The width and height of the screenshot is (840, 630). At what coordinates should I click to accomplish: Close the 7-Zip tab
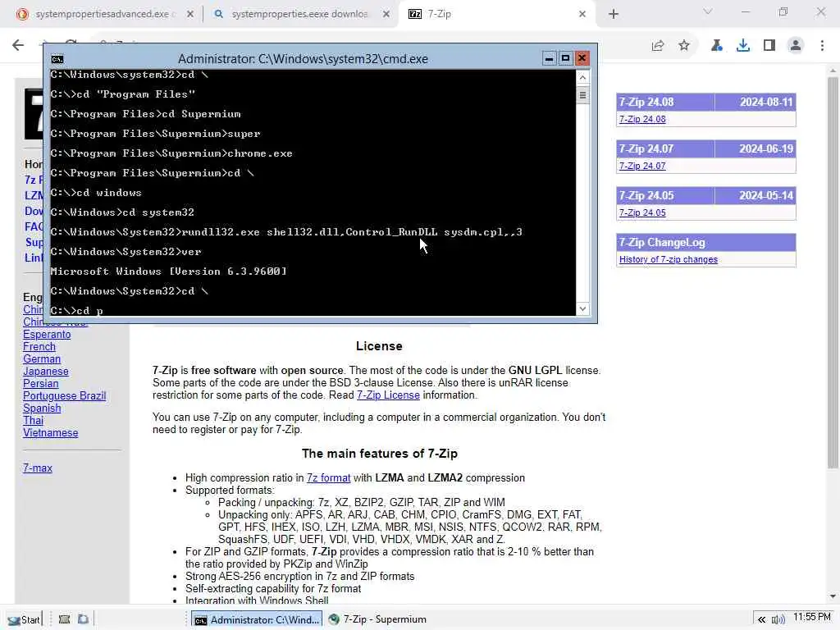pos(582,14)
